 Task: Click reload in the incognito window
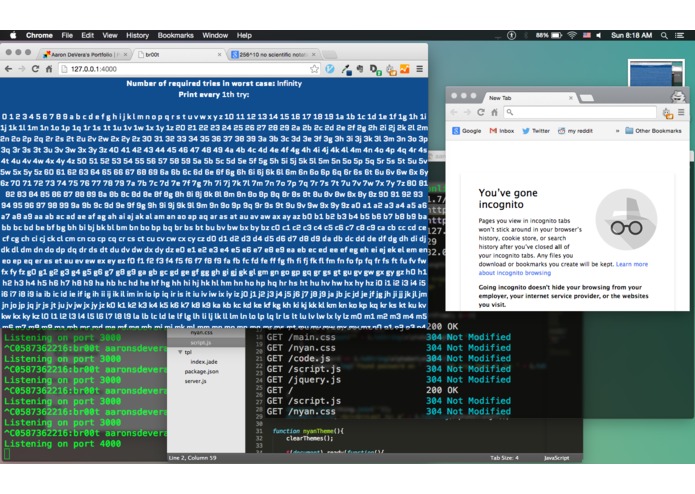point(481,113)
